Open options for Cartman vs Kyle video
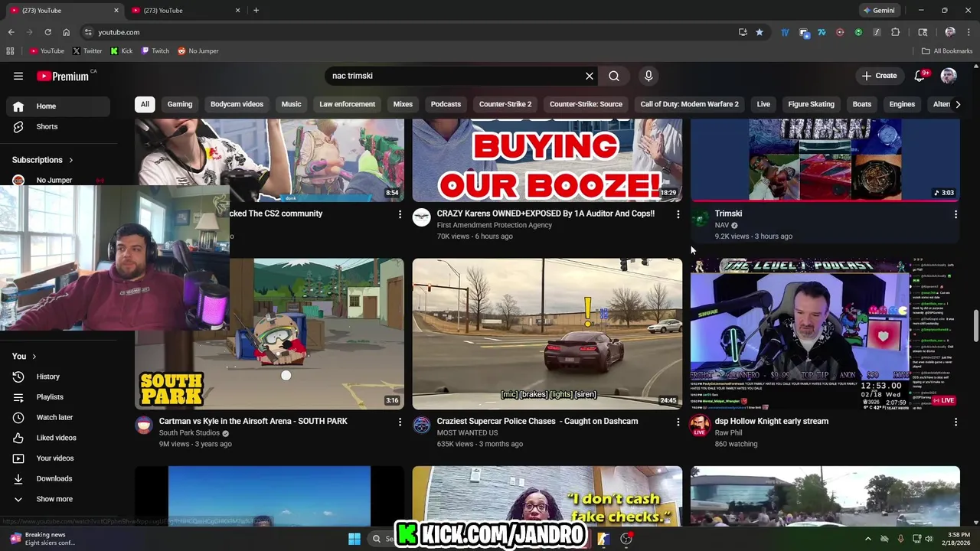Viewport: 980px width, 551px height. pyautogui.click(x=400, y=422)
